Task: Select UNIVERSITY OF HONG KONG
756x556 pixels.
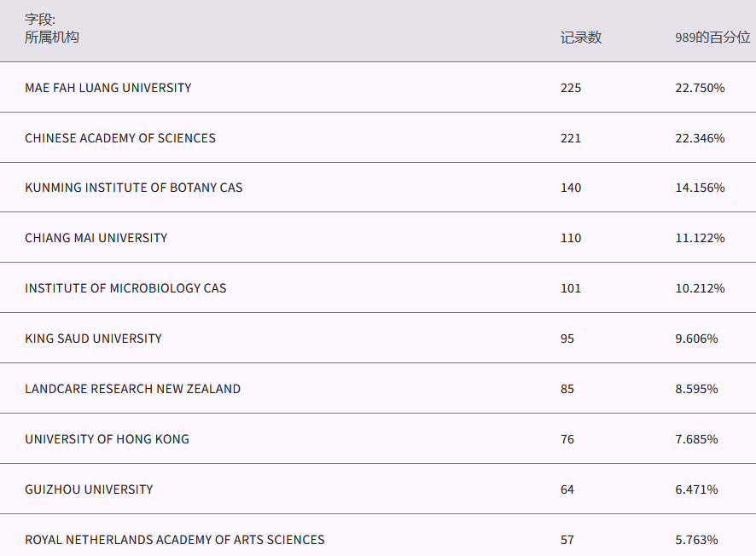Action: pyautogui.click(x=107, y=439)
